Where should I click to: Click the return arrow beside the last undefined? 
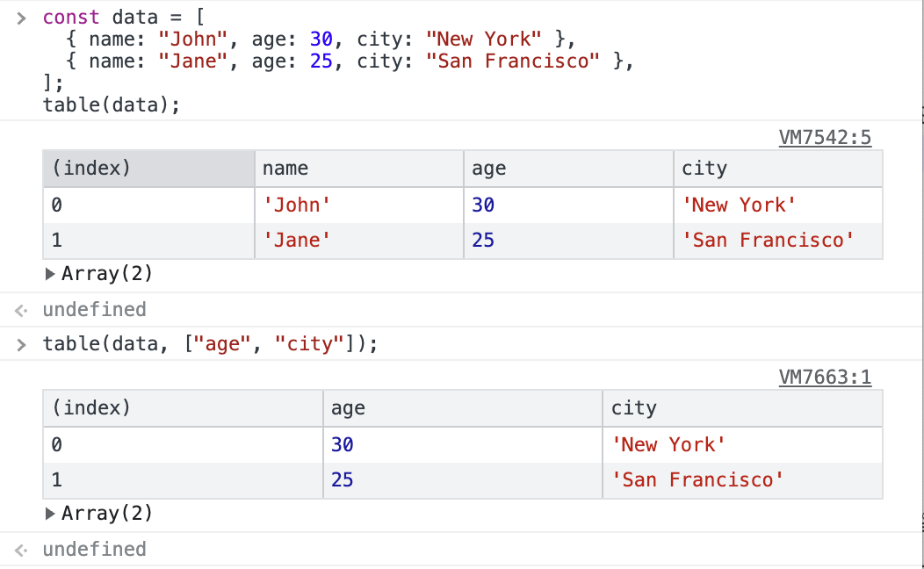(21, 550)
